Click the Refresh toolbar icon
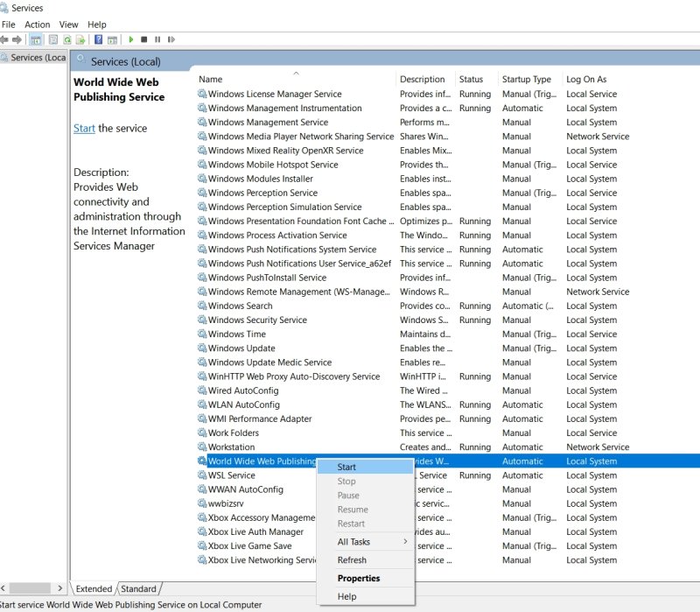 click(67, 39)
